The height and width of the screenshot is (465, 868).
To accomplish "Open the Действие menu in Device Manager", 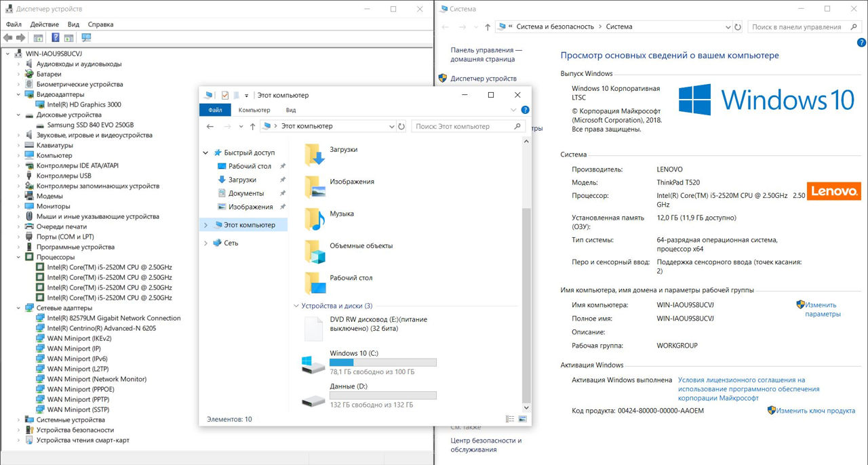I will (x=44, y=24).
